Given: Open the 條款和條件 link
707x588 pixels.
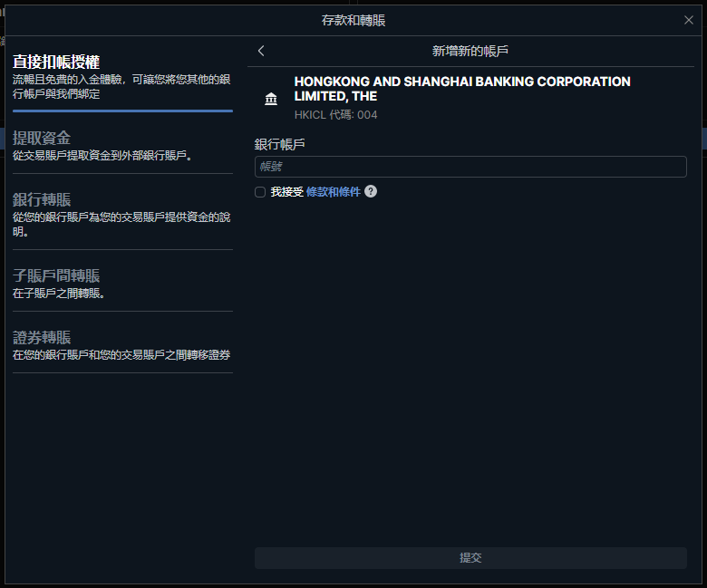Looking at the screenshot, I should (x=334, y=192).
